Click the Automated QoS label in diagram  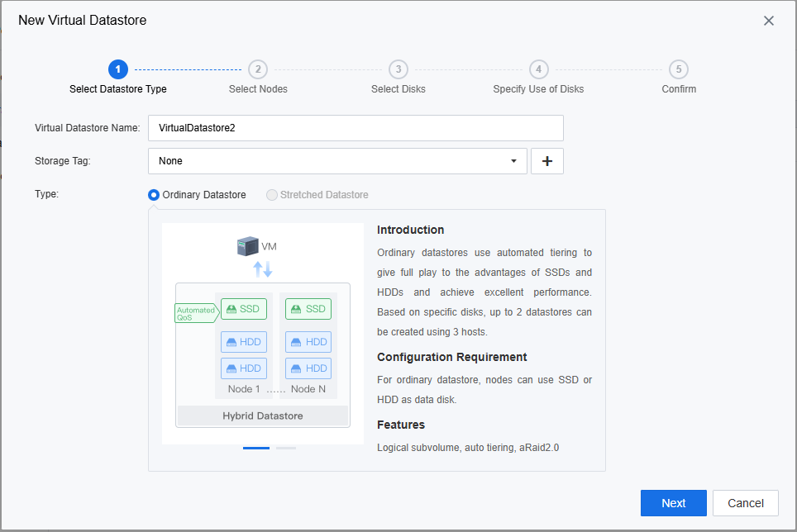pyautogui.click(x=197, y=313)
